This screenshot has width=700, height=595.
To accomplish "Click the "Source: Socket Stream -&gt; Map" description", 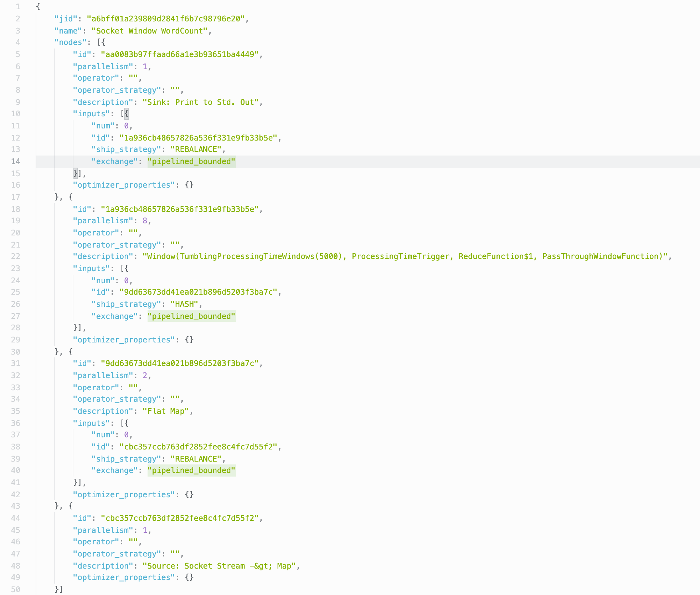I will tap(219, 566).
